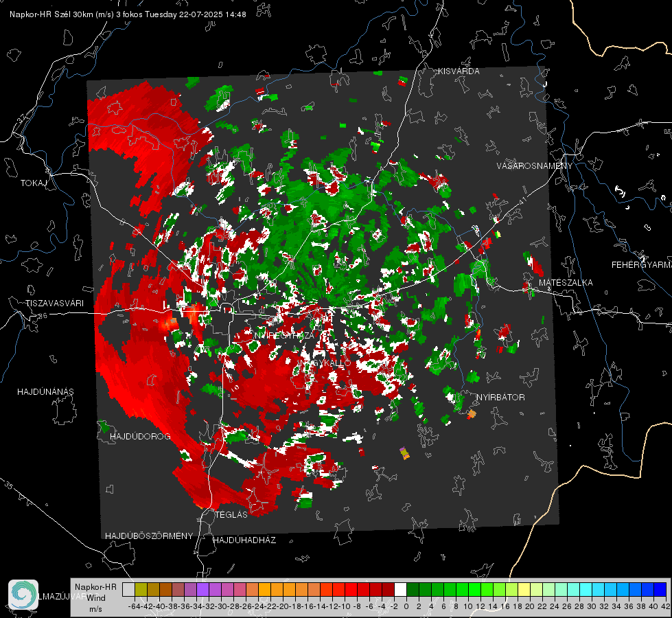
Task: Click the VÁSÁROSNAMÉNY town label
Action: coord(535,165)
